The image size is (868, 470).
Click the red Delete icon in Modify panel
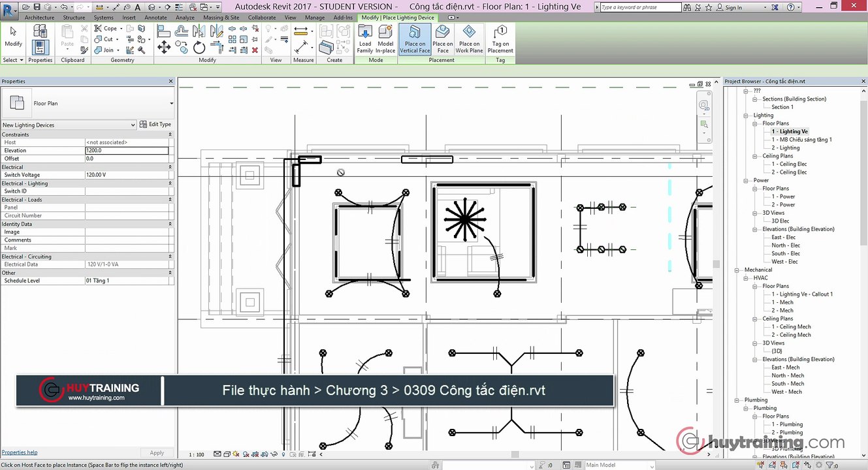(x=255, y=50)
